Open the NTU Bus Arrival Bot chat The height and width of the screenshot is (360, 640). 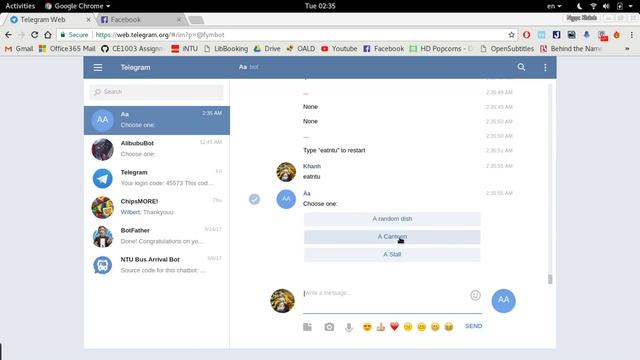(157, 265)
